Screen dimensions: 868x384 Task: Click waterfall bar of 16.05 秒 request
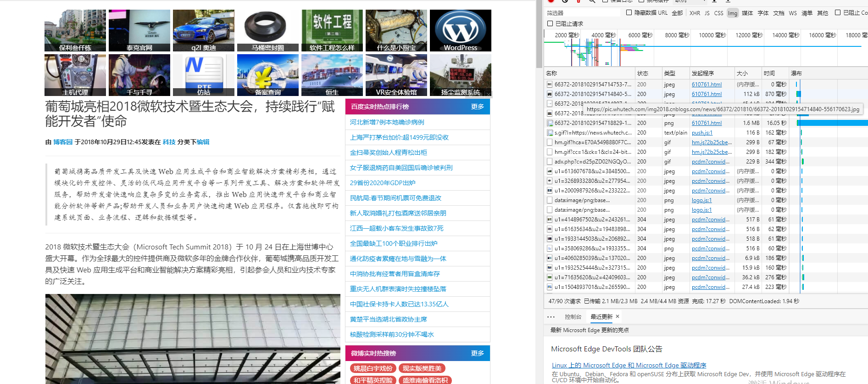[832, 123]
